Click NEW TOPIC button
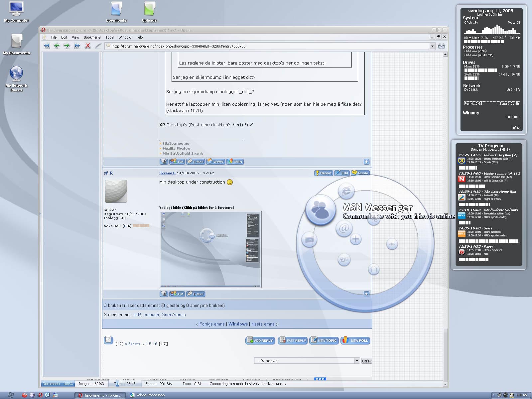The width and height of the screenshot is (532, 399). (324, 340)
